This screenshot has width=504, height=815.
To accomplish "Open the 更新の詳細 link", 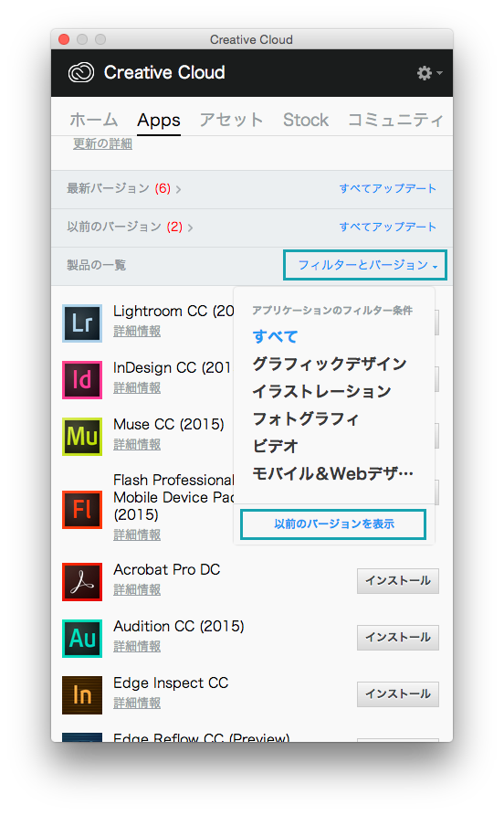I will click(x=102, y=143).
